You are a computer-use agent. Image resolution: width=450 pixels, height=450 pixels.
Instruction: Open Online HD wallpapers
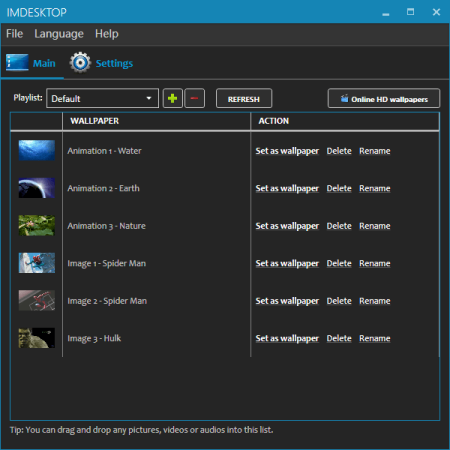pos(384,98)
